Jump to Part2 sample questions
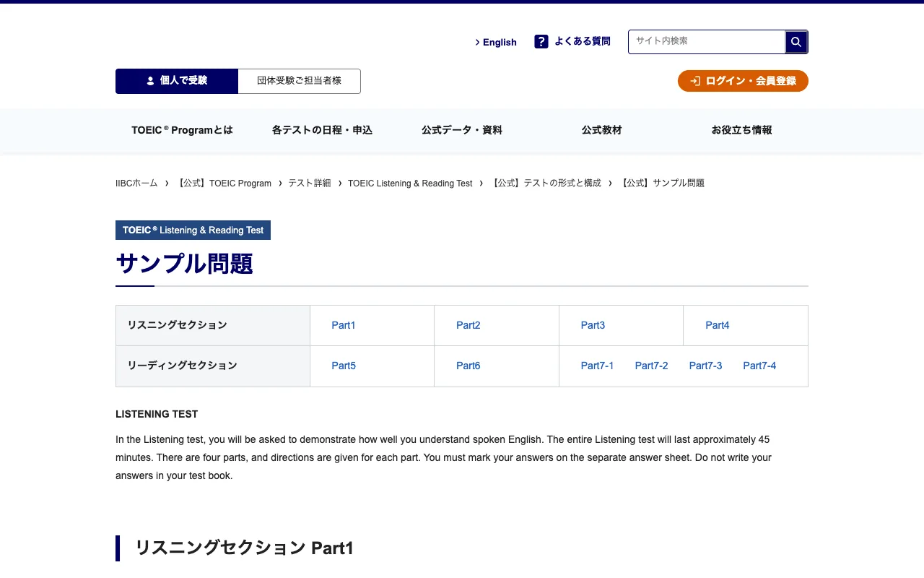Screen dimensions: 924x578 pos(468,325)
